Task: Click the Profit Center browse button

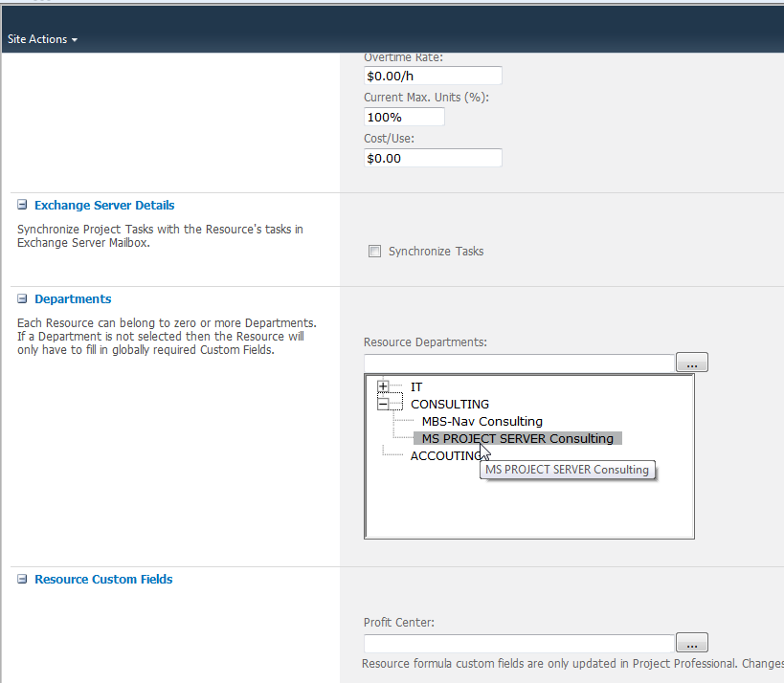Action: pos(691,643)
